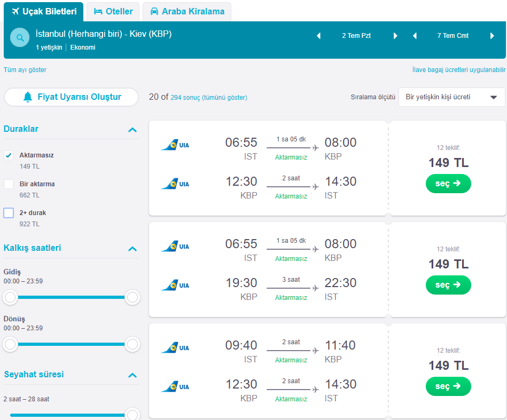The height and width of the screenshot is (420, 507).
Task: Select the second 149 TL flight with seç
Action: pyautogui.click(x=448, y=285)
